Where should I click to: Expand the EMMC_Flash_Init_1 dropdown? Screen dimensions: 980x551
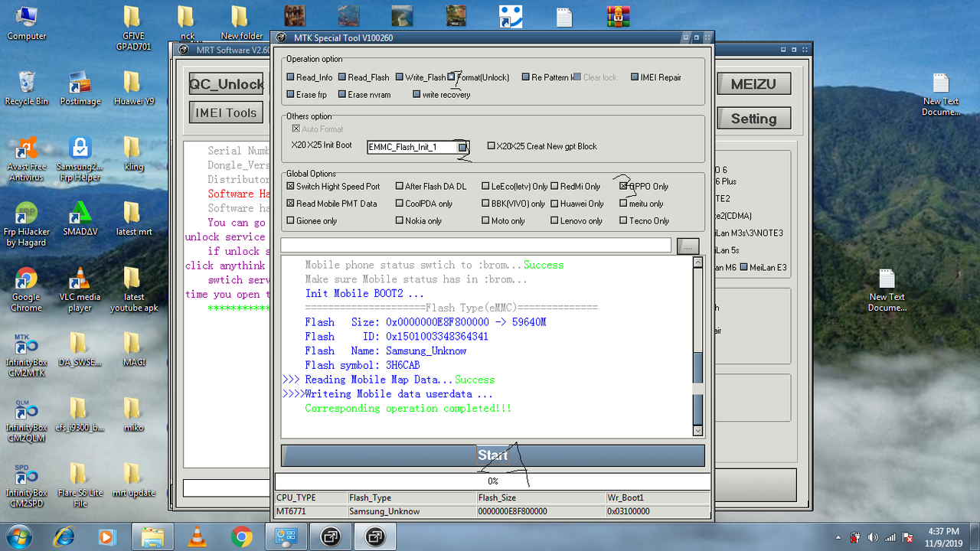(462, 147)
